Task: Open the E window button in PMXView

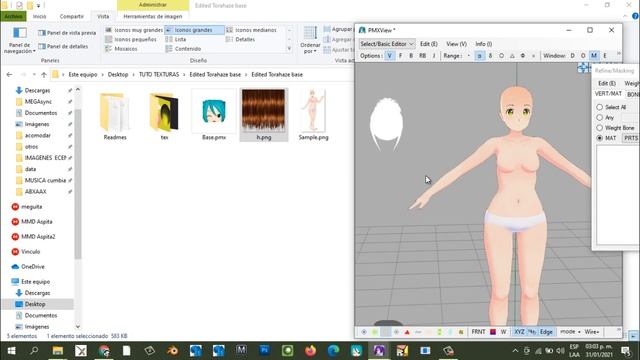Action: pos(605,56)
